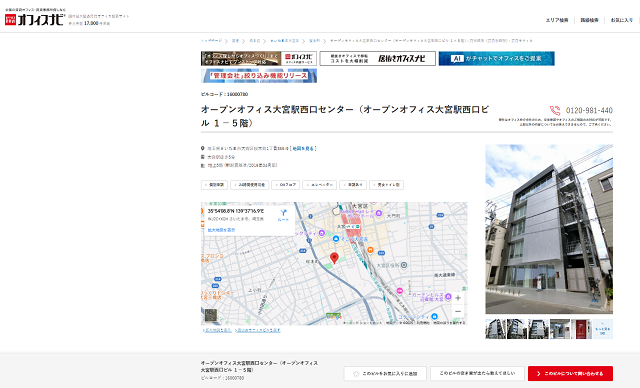The height and width of the screenshot is (388, 640).
Task: Click the pink marker near the railway
Action: (x=400, y=290)
